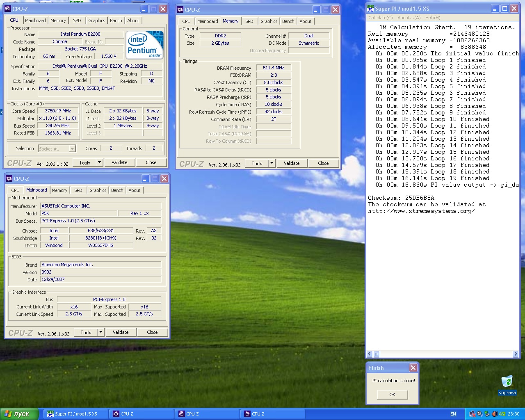This screenshot has height=420, width=525.
Task: Click the Southbridge value 82801IB (ICH9)
Action: pos(101,238)
